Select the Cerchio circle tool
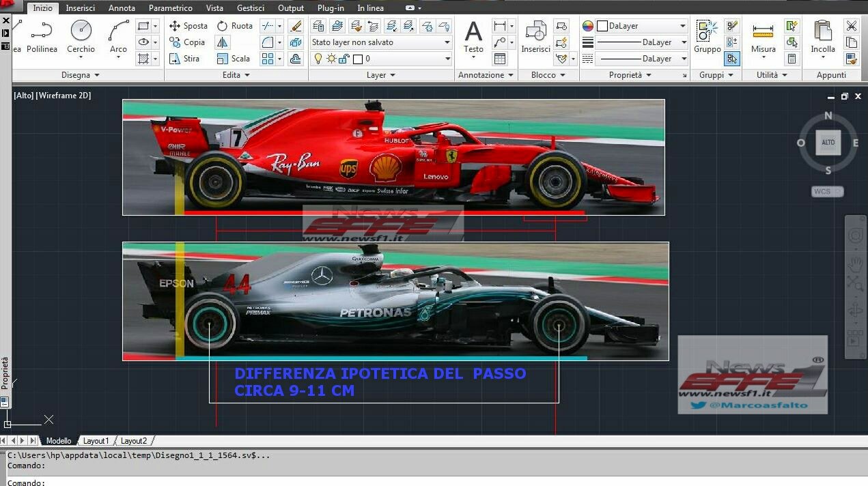Screen dimensions: 868x486 point(81,37)
